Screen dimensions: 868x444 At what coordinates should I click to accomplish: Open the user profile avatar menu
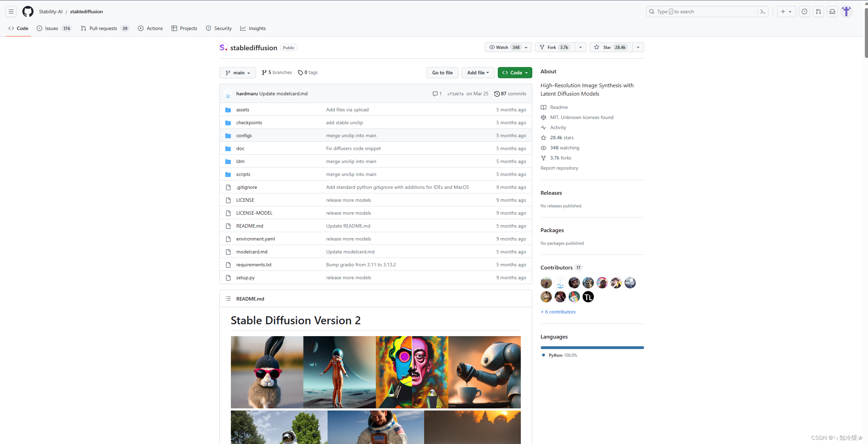846,12
